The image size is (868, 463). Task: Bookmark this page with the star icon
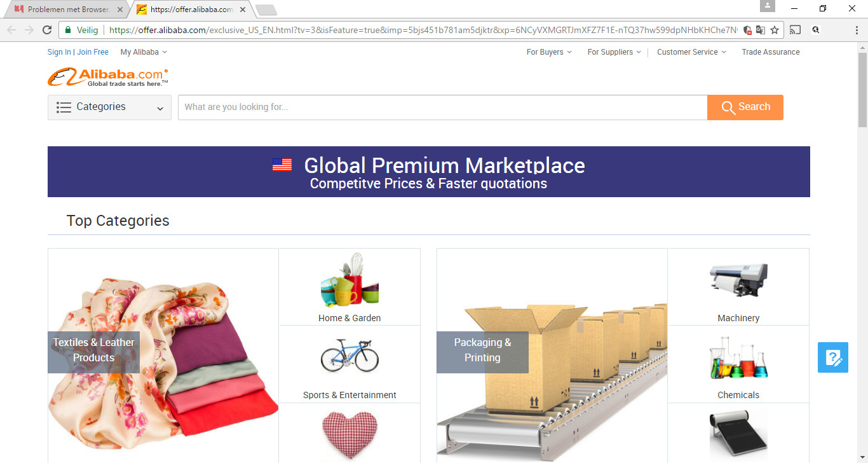click(x=775, y=30)
